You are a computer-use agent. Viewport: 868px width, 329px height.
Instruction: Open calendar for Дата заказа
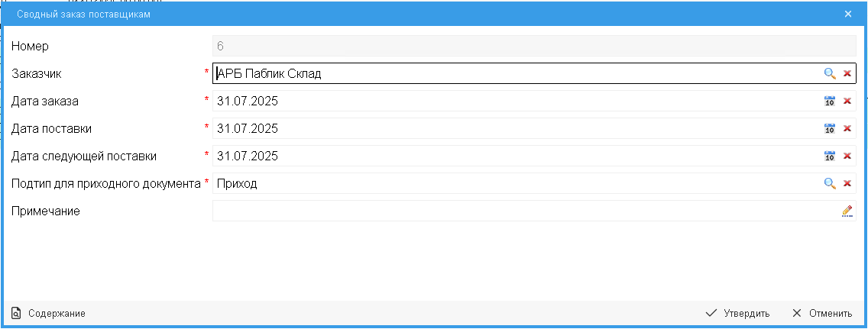pyautogui.click(x=829, y=101)
